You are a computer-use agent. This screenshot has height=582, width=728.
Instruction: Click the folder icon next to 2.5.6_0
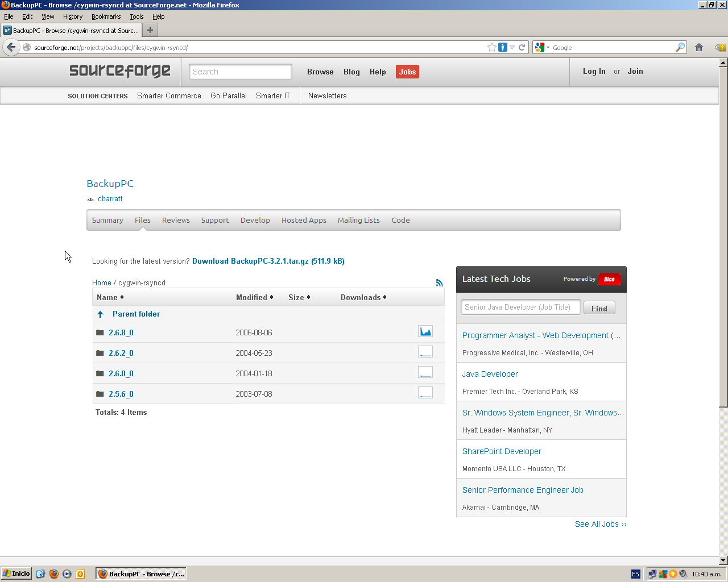(100, 393)
